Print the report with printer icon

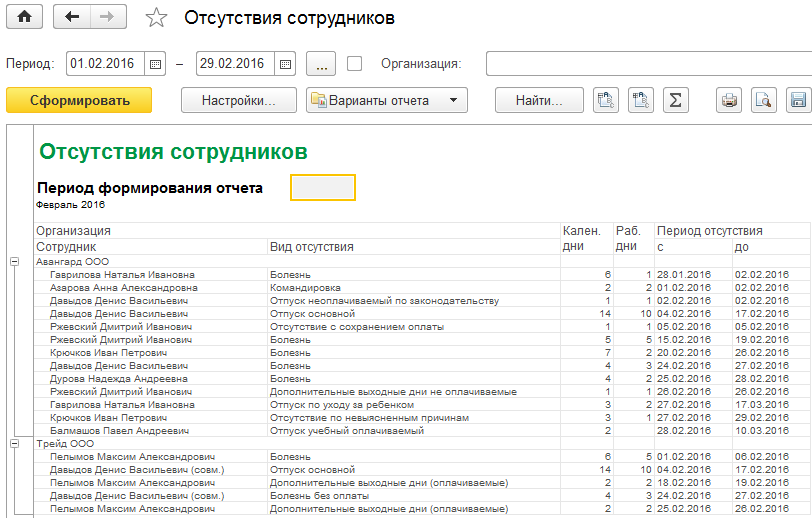click(x=729, y=100)
